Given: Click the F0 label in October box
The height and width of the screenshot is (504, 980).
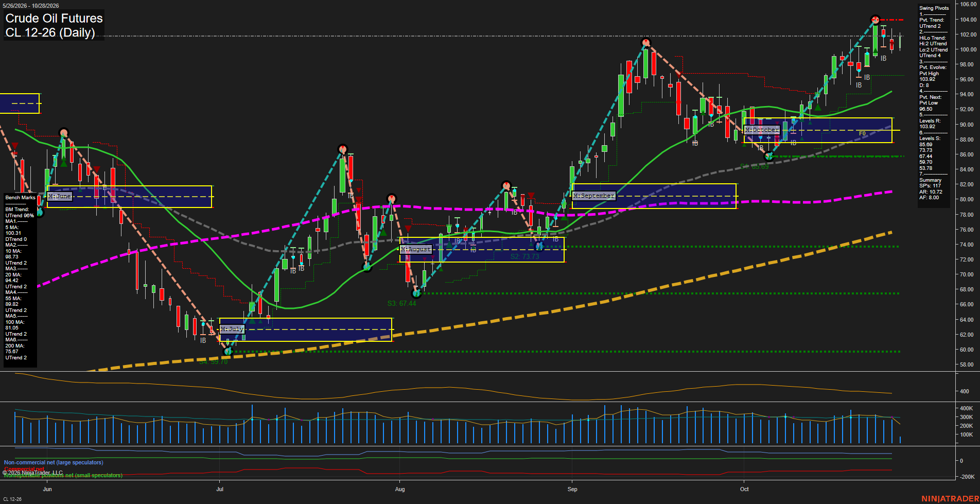Looking at the screenshot, I should [862, 133].
